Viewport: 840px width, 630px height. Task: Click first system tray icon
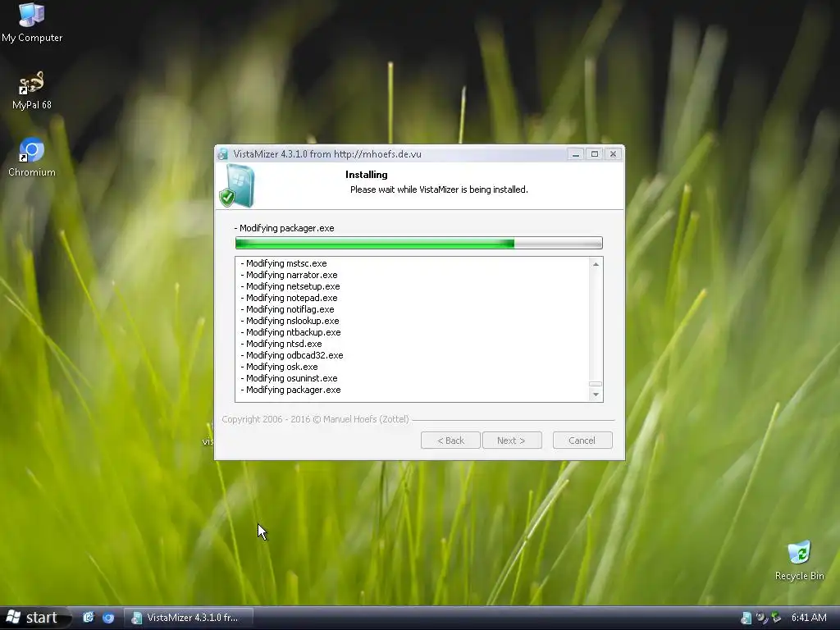click(x=746, y=618)
